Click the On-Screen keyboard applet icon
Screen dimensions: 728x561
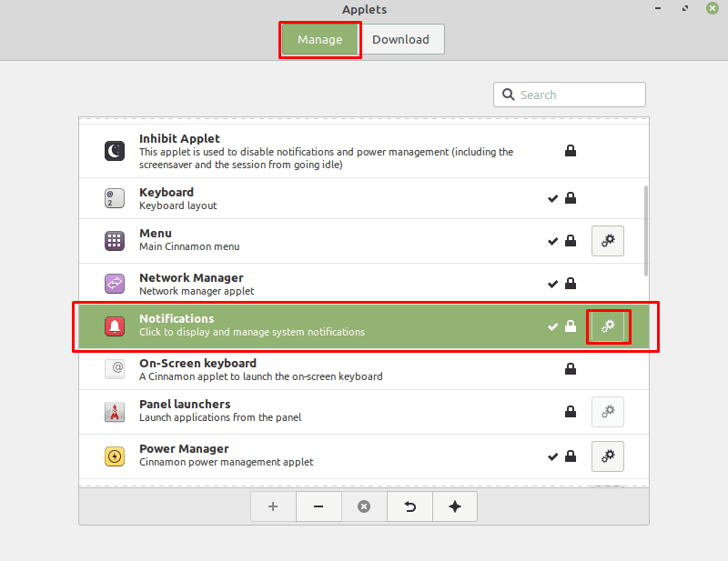tap(115, 369)
